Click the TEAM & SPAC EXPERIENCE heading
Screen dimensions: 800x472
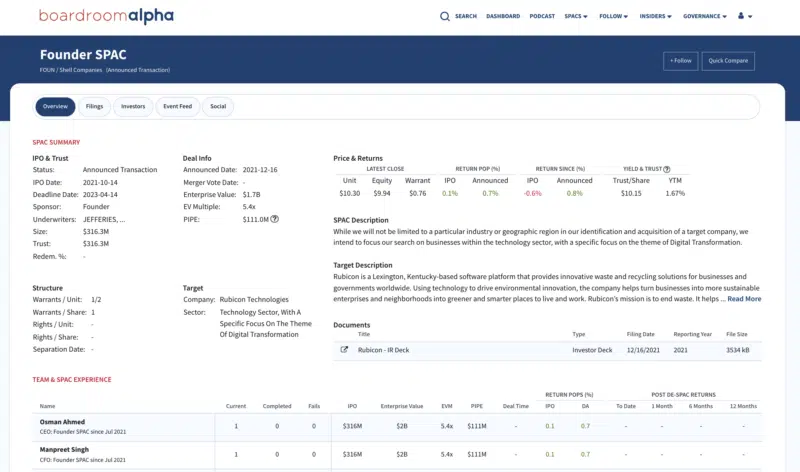coord(72,380)
